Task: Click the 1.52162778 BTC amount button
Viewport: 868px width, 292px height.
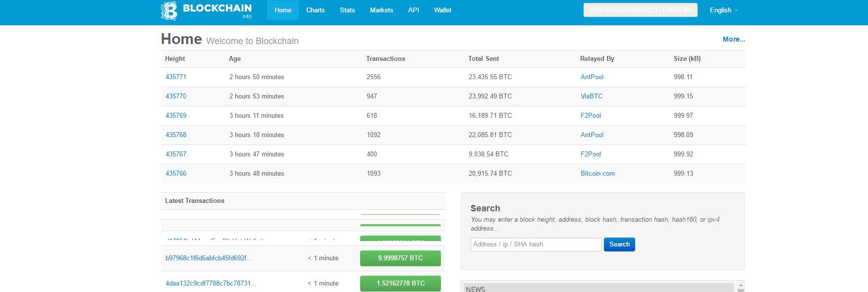Action: [x=400, y=283]
